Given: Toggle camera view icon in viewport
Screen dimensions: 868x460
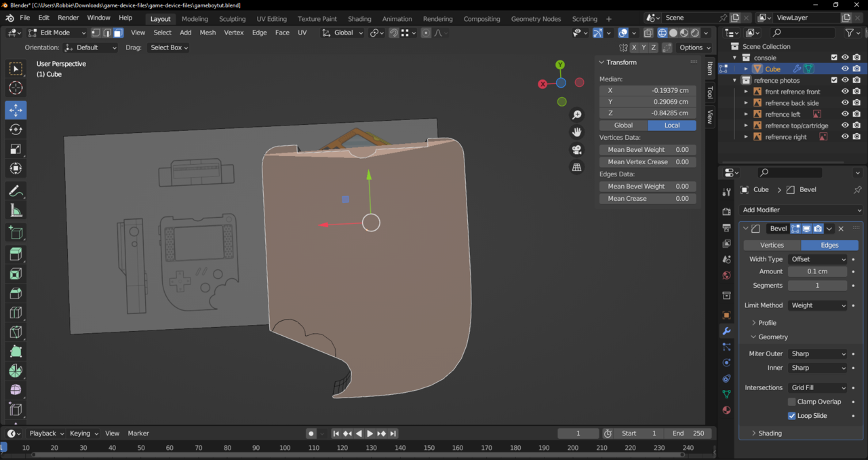Looking at the screenshot, I should [x=577, y=150].
